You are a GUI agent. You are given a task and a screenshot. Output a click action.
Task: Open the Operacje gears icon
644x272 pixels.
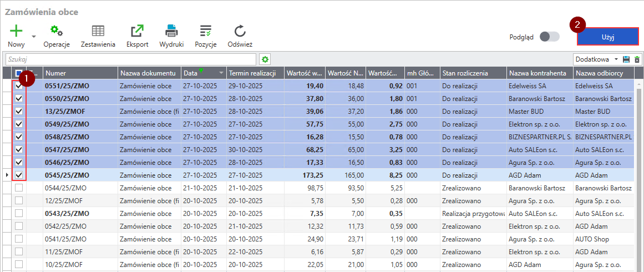point(57,31)
